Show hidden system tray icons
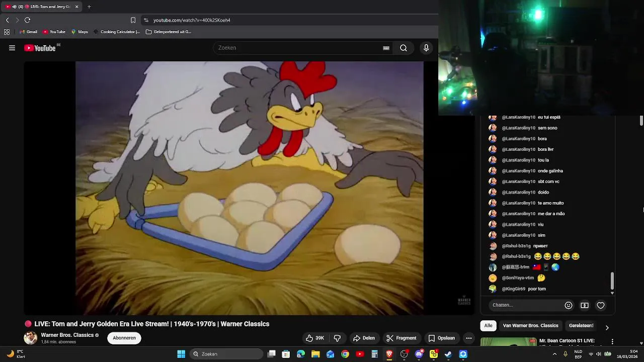The image size is (644, 362). (554, 354)
